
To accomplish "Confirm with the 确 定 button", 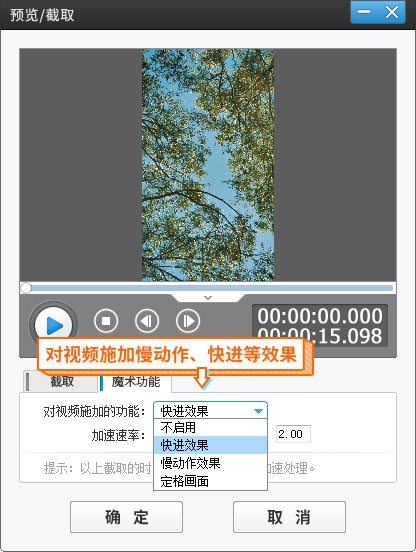I will click(126, 517).
